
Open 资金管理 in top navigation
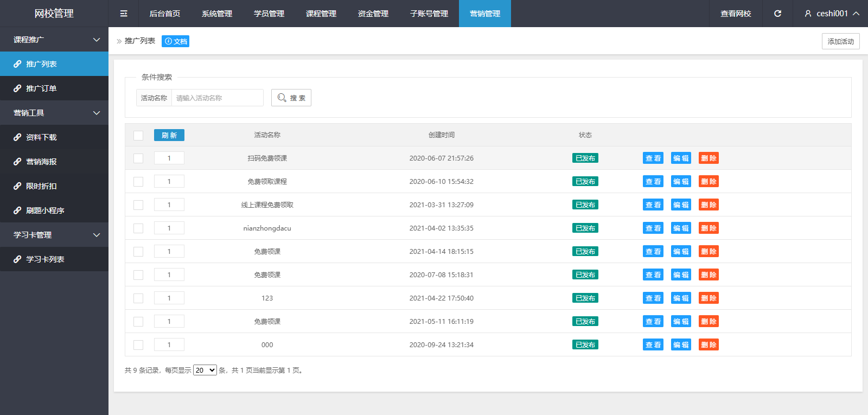373,14
